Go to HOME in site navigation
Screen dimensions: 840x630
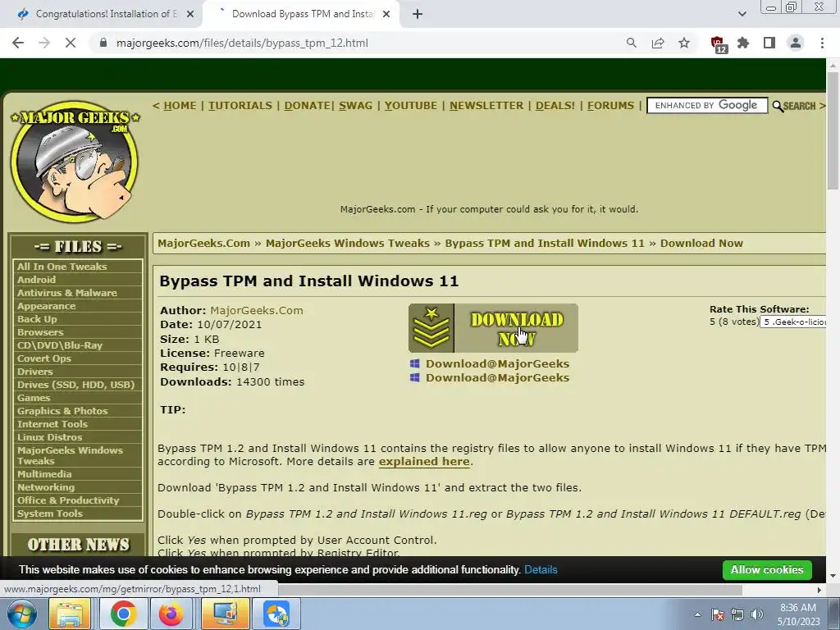[180, 106]
